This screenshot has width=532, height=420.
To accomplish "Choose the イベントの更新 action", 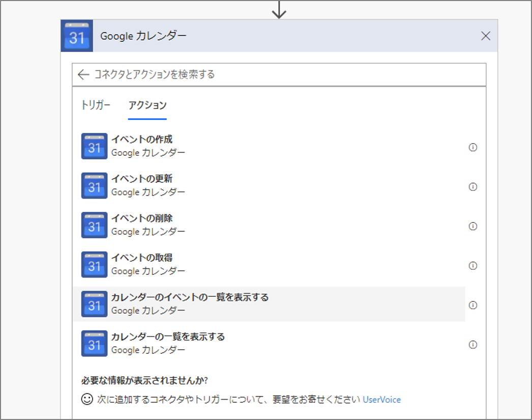I will [x=269, y=185].
